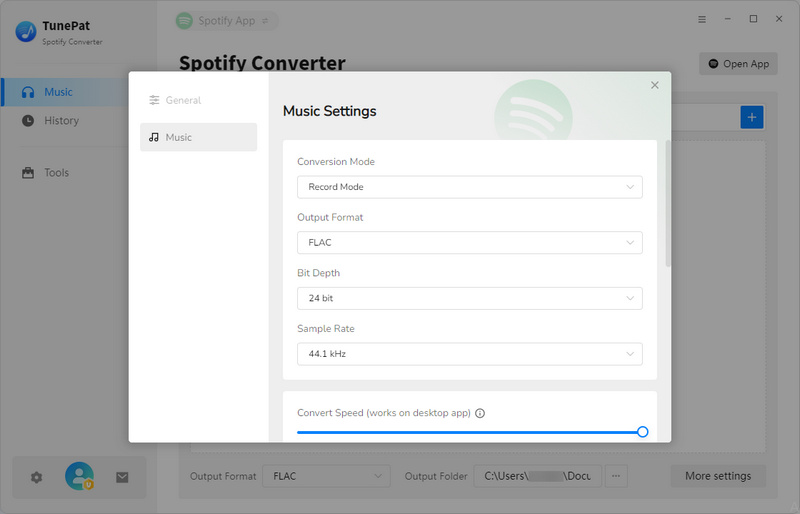Click the headphones icon beside Music
The width and height of the screenshot is (800, 514).
click(28, 92)
